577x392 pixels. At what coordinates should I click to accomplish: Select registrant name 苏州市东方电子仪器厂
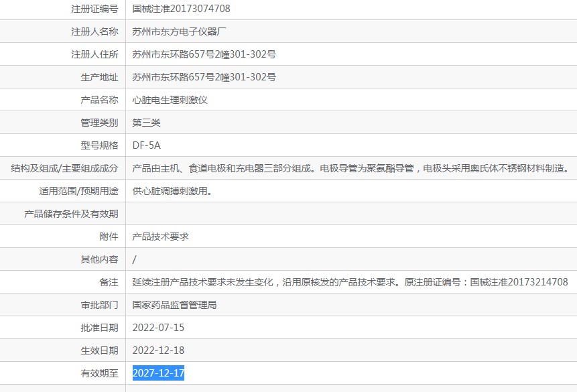click(x=179, y=31)
